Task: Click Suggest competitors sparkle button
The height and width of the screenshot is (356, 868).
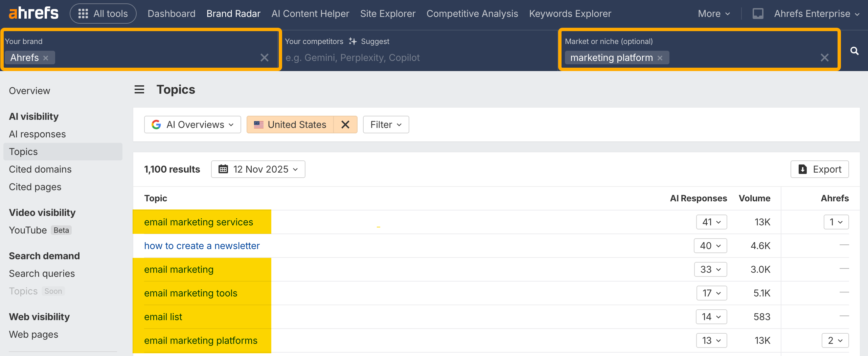Action: pos(370,41)
